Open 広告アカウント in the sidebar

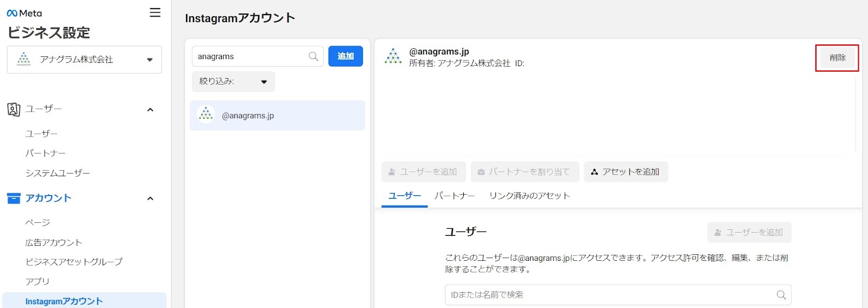pyautogui.click(x=54, y=242)
